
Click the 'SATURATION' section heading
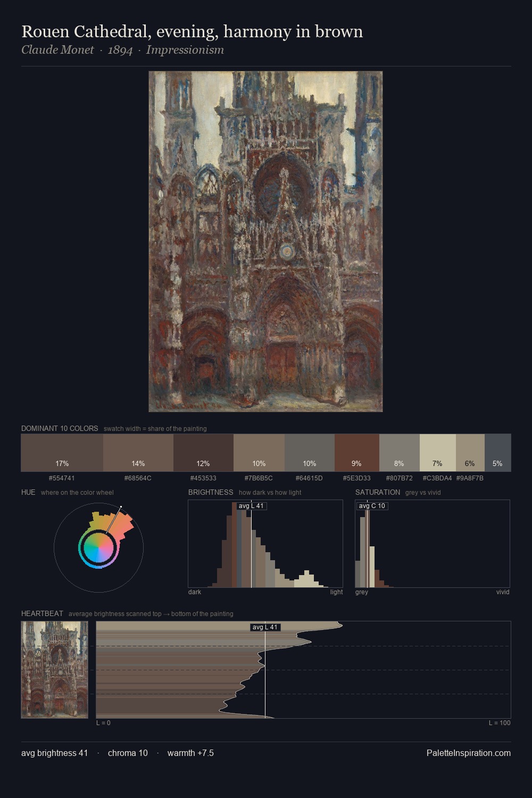point(378,492)
